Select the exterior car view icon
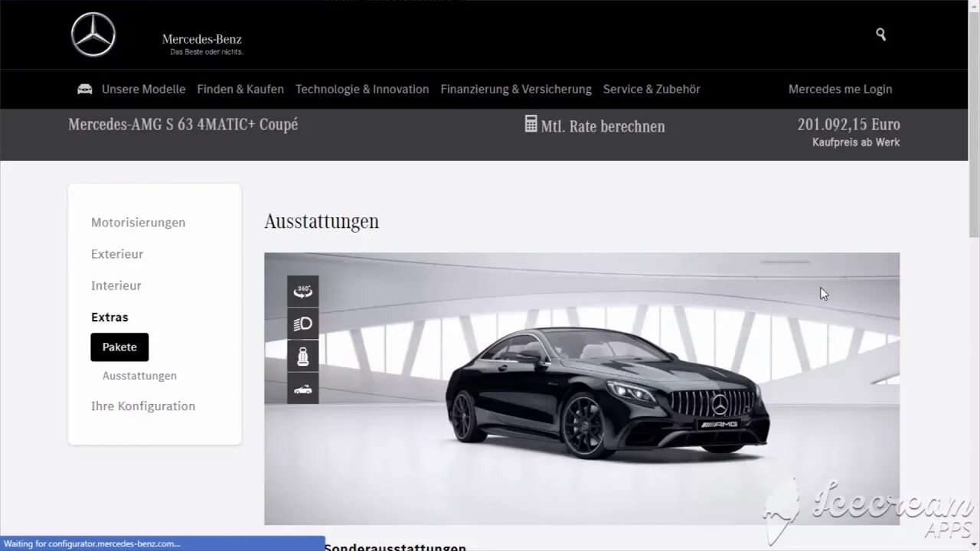The width and height of the screenshot is (980, 551). (x=303, y=389)
